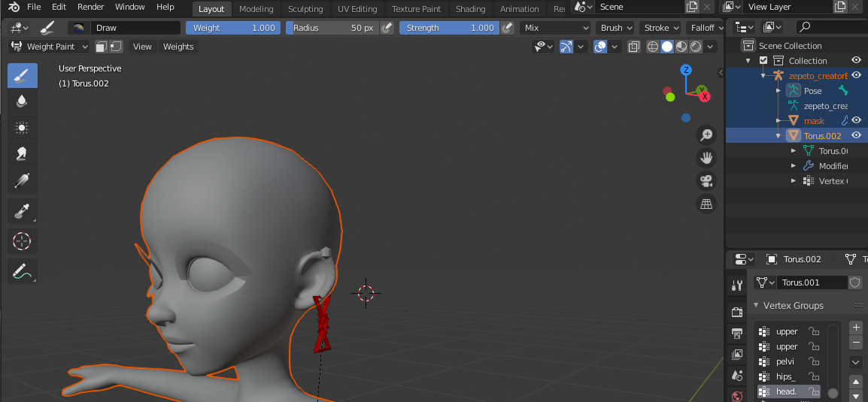
Task: Click the hand pan view gizmo
Action: pos(706,158)
